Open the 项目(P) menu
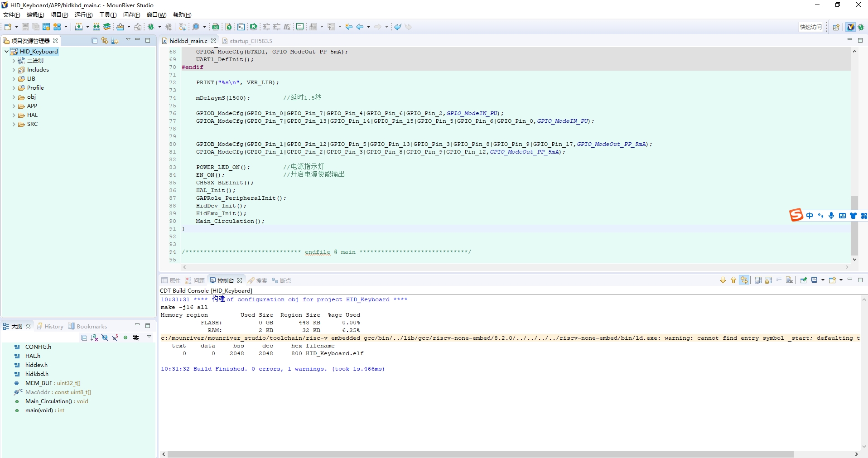 pos(59,15)
